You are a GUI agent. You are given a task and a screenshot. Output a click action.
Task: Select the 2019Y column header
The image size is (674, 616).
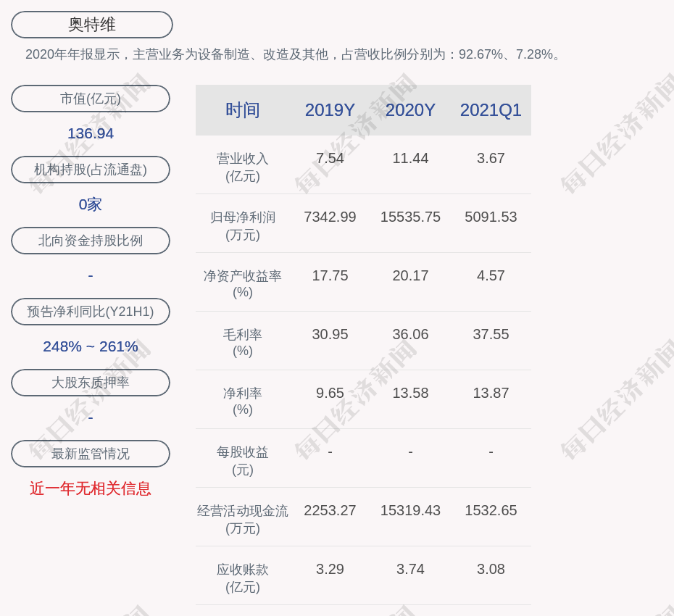tap(330, 110)
